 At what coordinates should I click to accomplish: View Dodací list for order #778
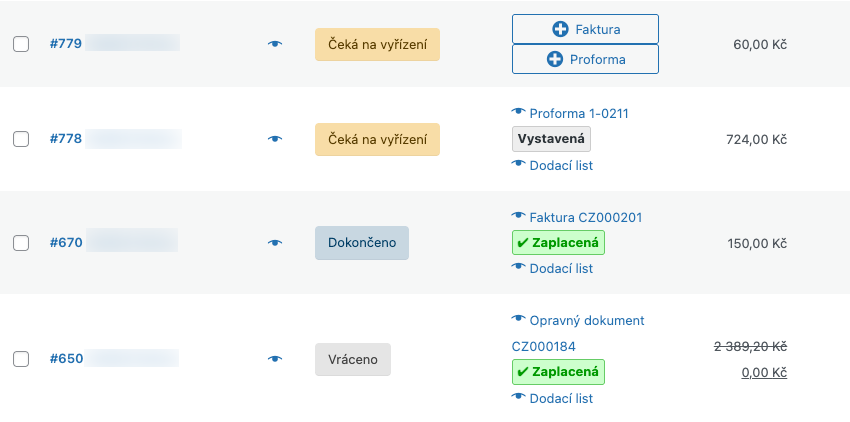pyautogui.click(x=560, y=165)
